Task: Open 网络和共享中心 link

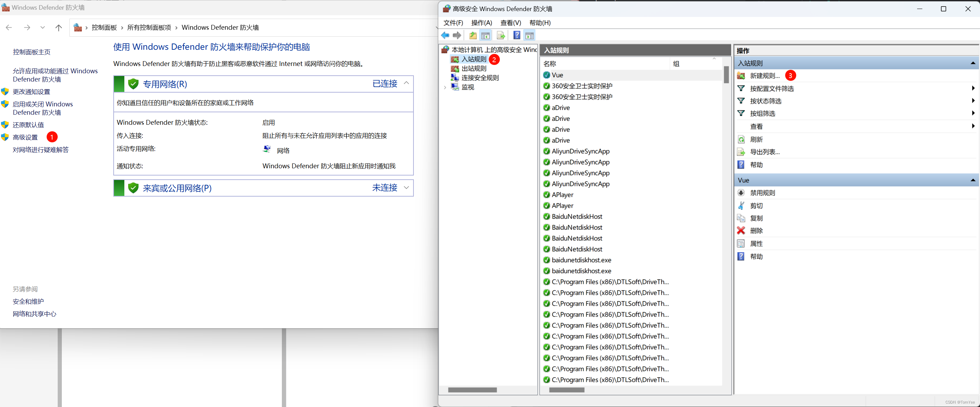Action: coord(34,314)
